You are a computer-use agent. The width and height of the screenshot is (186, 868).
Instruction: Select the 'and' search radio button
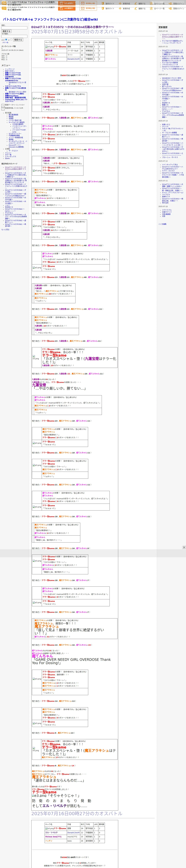(x=6, y=39)
